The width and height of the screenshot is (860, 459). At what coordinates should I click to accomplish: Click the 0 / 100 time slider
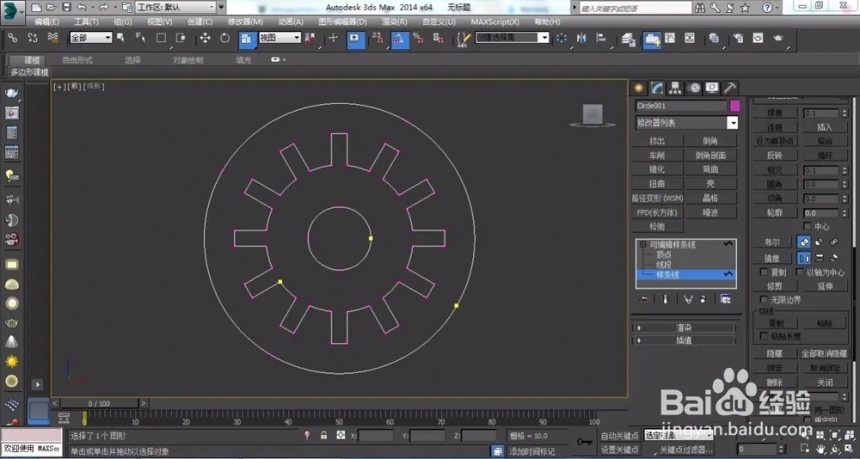[x=99, y=404]
